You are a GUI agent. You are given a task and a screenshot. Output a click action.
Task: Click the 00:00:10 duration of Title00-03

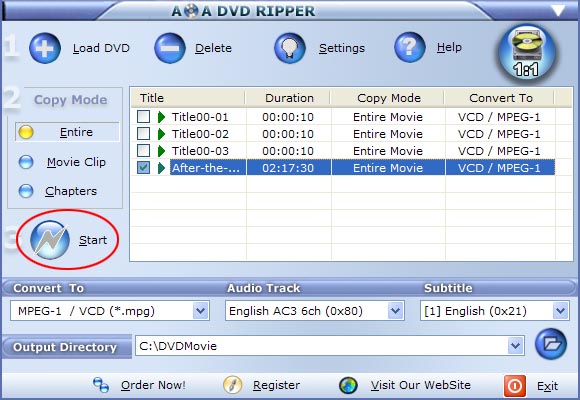(x=288, y=151)
